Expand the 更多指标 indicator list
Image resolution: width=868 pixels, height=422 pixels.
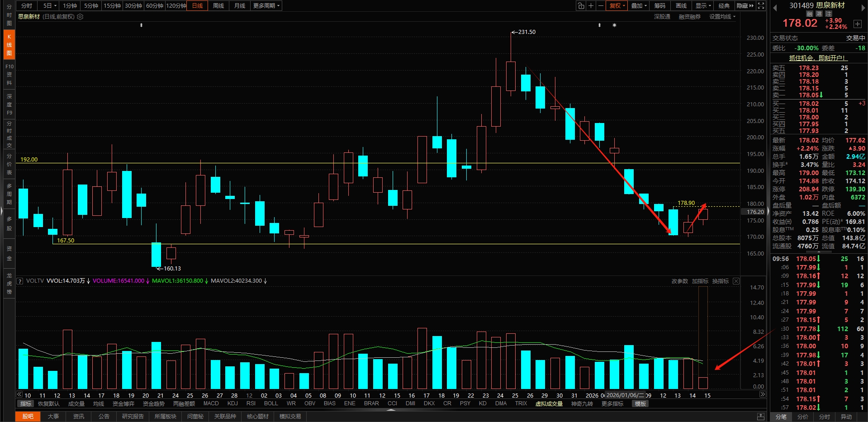(x=612, y=403)
